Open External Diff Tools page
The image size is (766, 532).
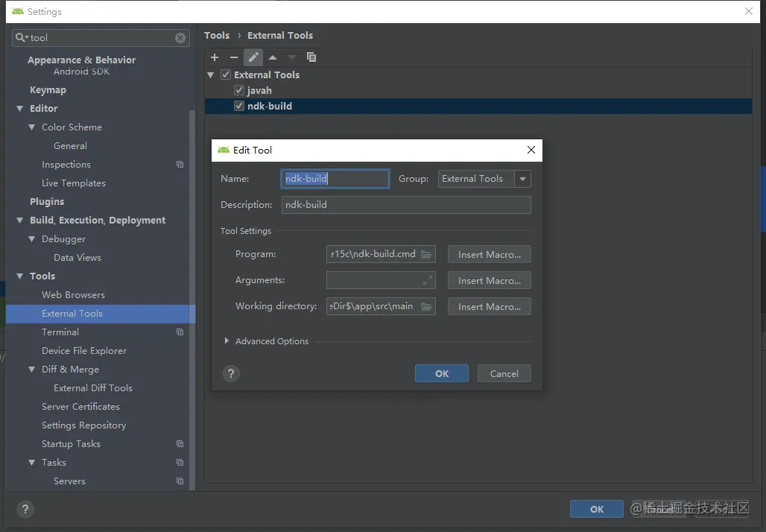coord(93,388)
